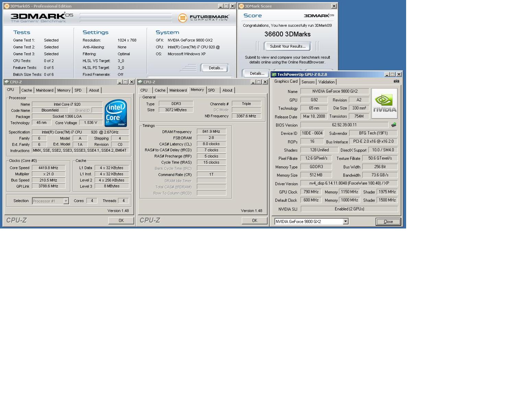
Task: Click the Core Speed value 4419.8 MHz
Action: 48,168
